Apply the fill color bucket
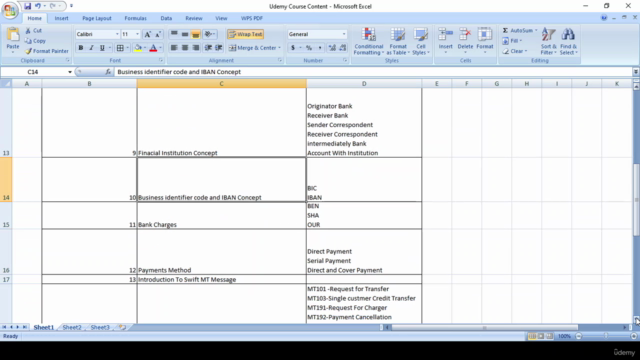This screenshot has height=360, width=640. coord(138,48)
